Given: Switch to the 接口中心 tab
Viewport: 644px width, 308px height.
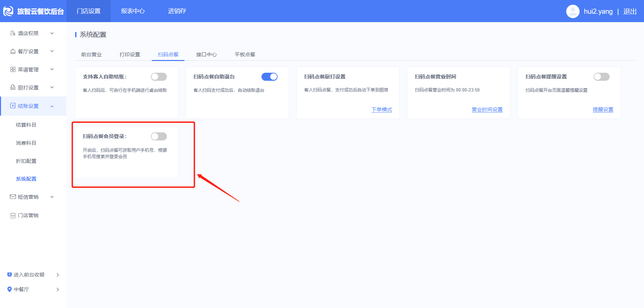Looking at the screenshot, I should point(206,54).
